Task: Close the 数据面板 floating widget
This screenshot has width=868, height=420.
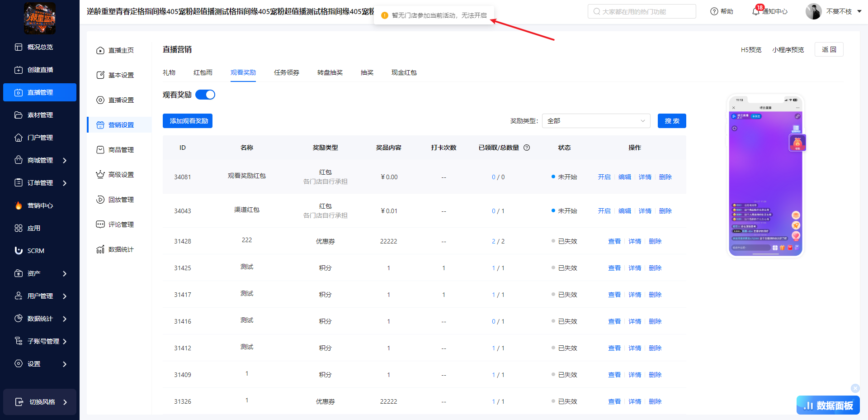Action: [x=855, y=388]
